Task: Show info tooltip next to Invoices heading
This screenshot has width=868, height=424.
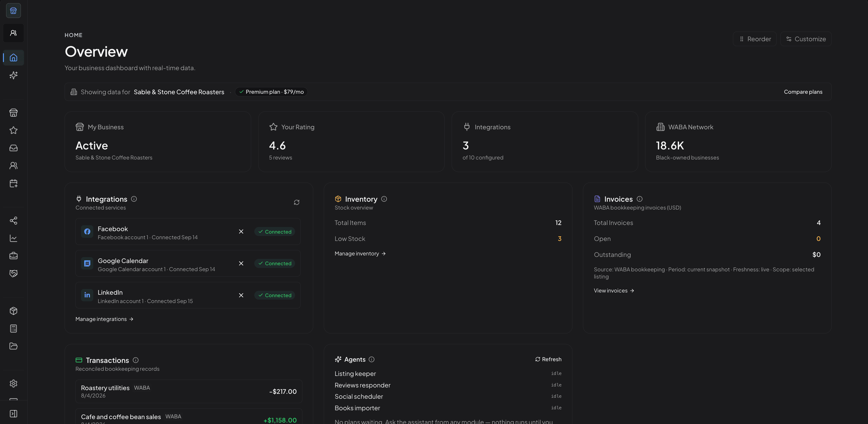Action: (639, 199)
